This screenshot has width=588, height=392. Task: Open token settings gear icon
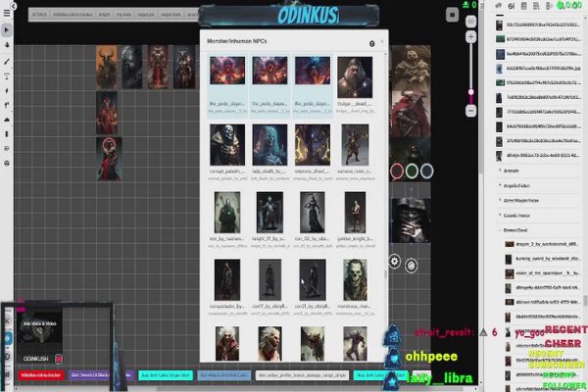tap(395, 262)
